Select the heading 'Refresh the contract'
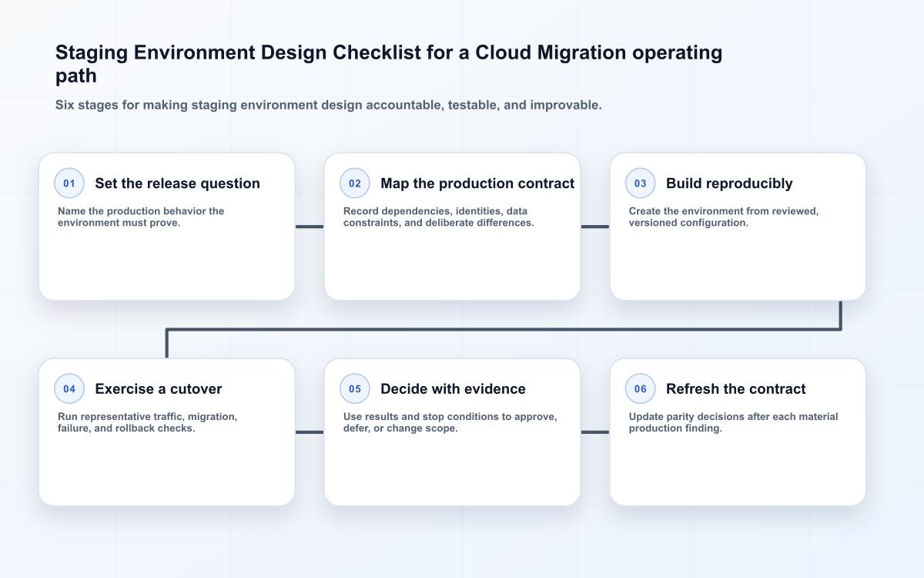The image size is (924, 578). [736, 389]
